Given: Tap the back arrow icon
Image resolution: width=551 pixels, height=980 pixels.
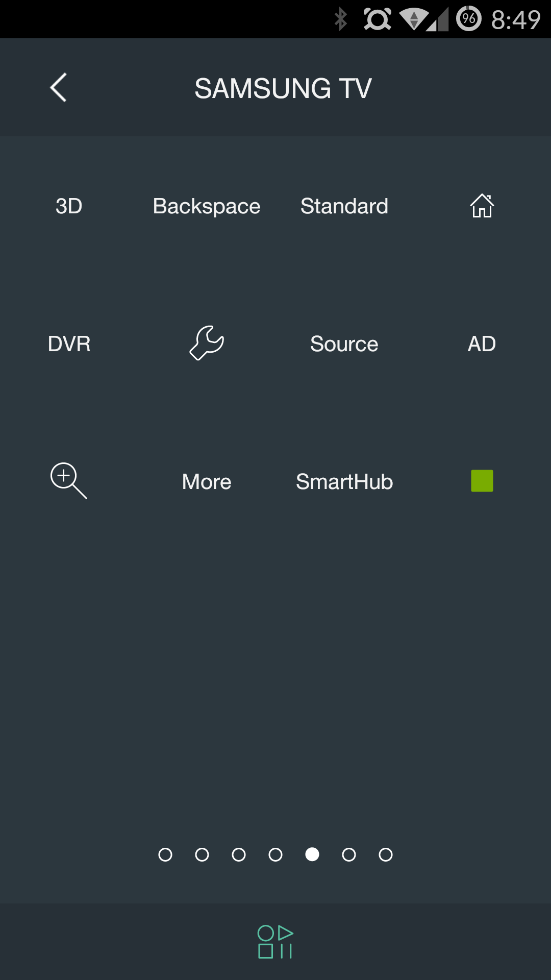Looking at the screenshot, I should point(58,87).
